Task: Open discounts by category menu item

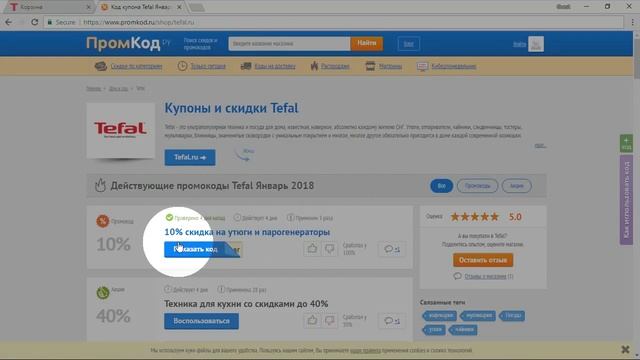Action: [129, 66]
